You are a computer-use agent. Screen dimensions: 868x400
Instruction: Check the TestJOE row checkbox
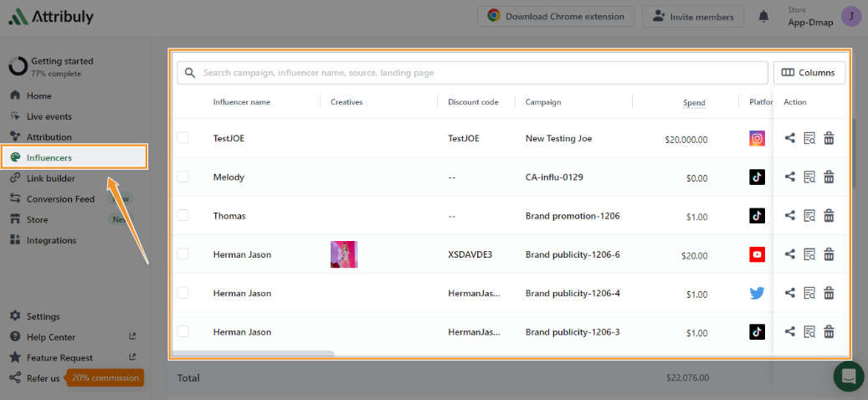(x=183, y=138)
